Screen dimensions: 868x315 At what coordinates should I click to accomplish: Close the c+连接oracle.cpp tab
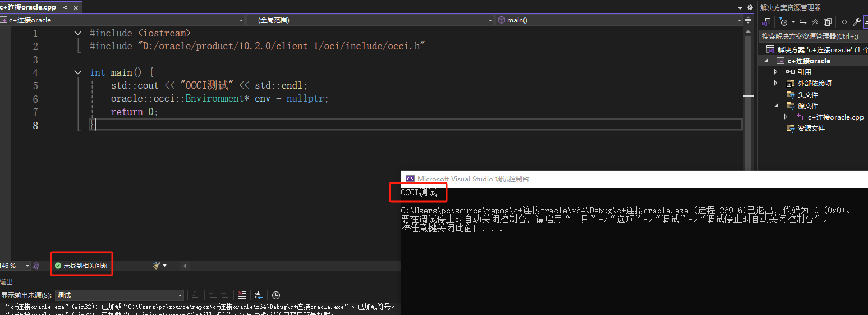pos(76,8)
